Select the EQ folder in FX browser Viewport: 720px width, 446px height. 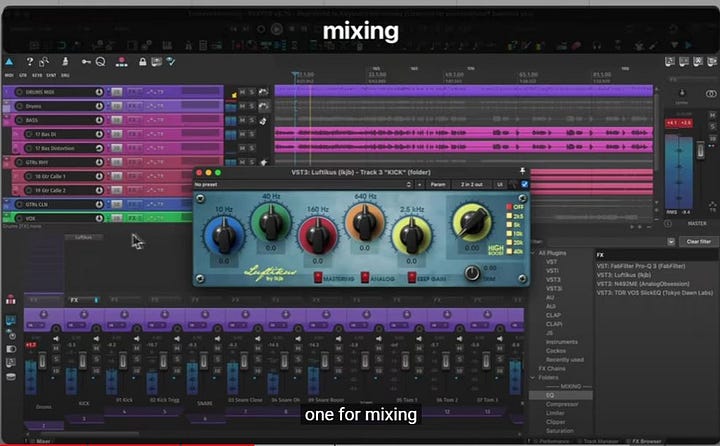click(x=561, y=395)
